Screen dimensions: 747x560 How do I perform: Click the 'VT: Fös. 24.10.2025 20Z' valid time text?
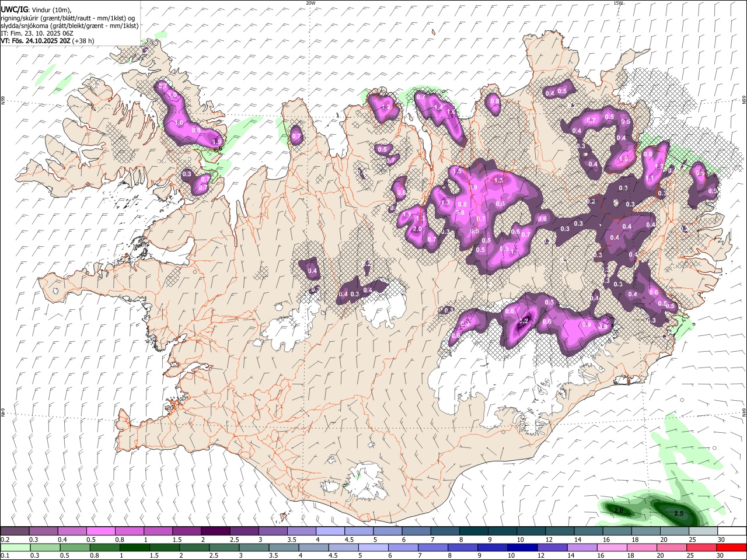click(x=35, y=41)
